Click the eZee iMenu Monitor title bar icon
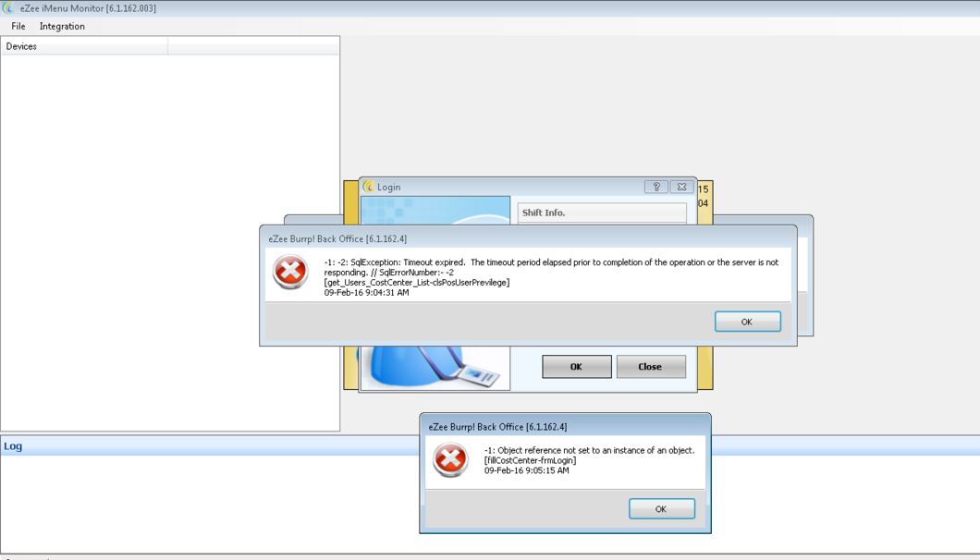 tap(7, 8)
